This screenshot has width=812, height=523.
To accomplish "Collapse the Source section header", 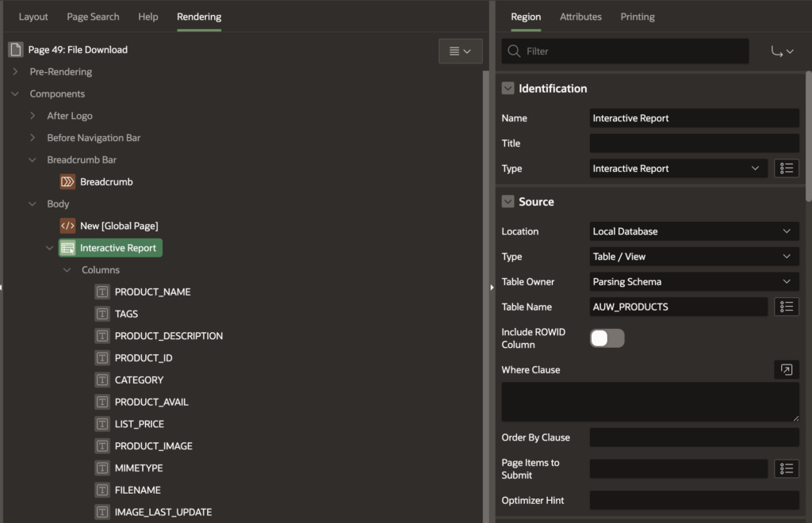I will [x=507, y=201].
